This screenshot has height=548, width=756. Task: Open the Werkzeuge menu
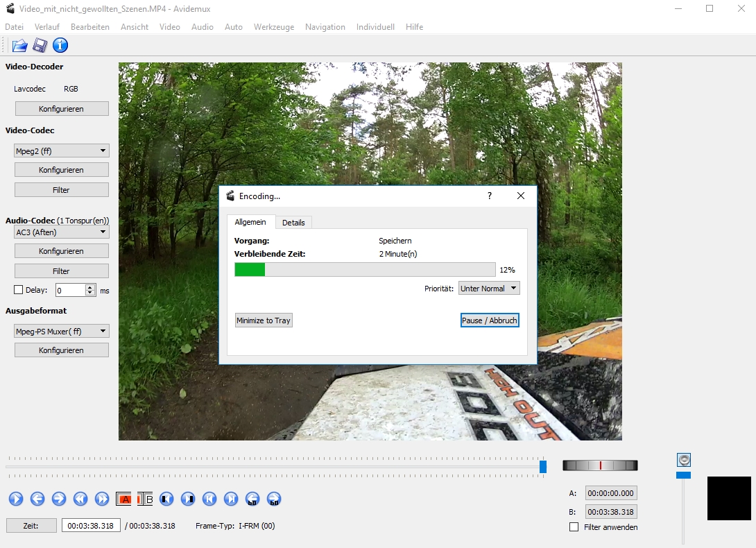273,27
